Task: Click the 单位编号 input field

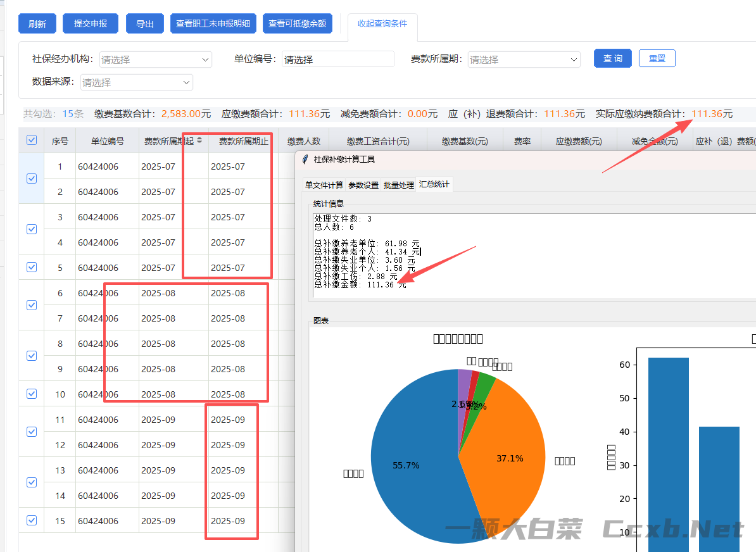Action: point(337,60)
